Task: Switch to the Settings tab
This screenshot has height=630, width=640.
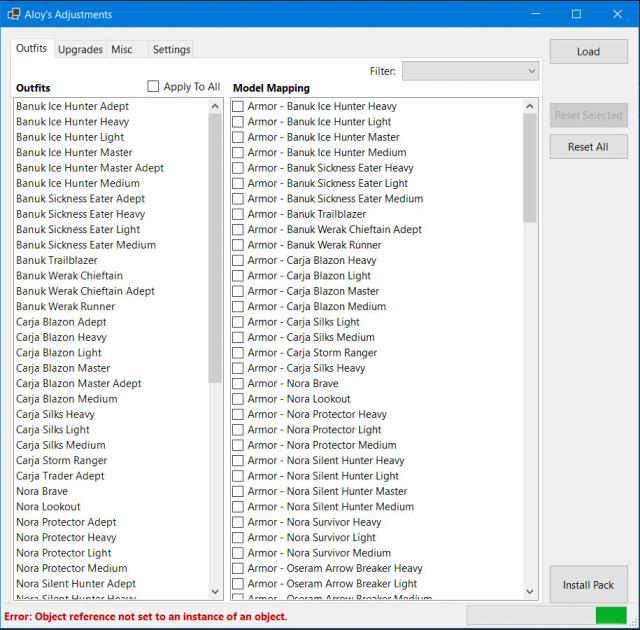Action: [171, 50]
